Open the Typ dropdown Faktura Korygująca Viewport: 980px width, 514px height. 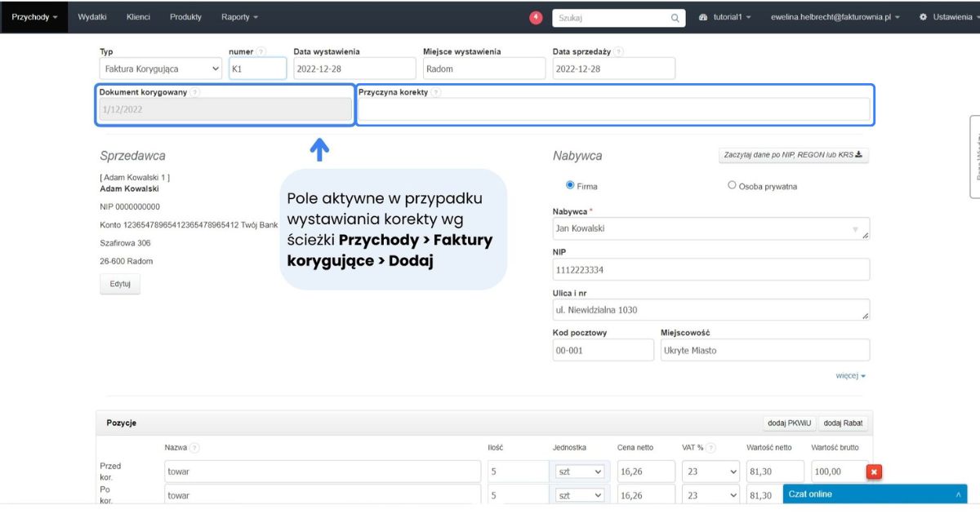click(x=161, y=69)
